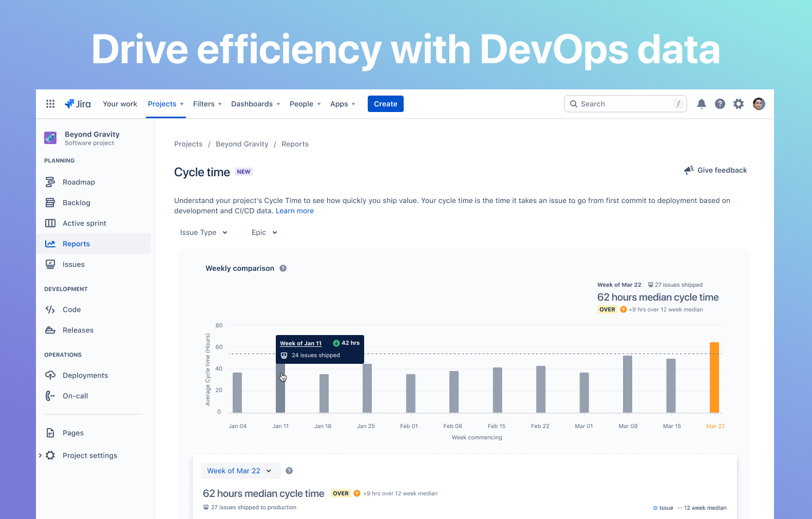This screenshot has height=519, width=812.
Task: Open the Week of Mar 22 selector
Action: point(240,471)
